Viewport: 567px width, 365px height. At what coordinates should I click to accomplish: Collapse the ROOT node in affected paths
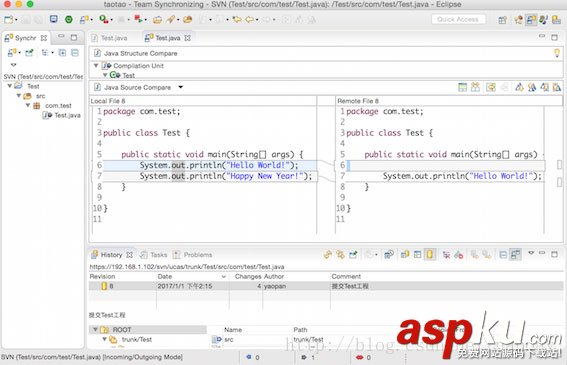[95, 330]
